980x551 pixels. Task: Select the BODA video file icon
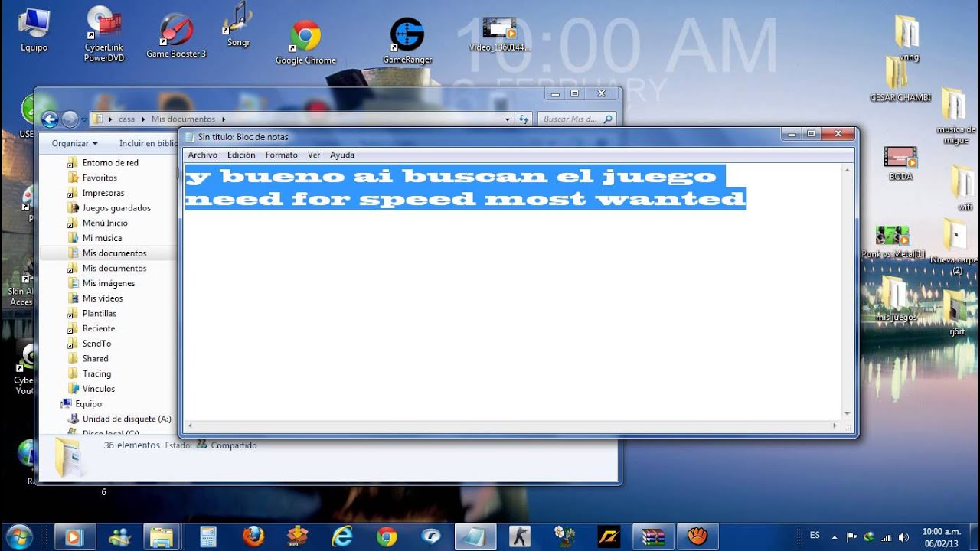(900, 163)
